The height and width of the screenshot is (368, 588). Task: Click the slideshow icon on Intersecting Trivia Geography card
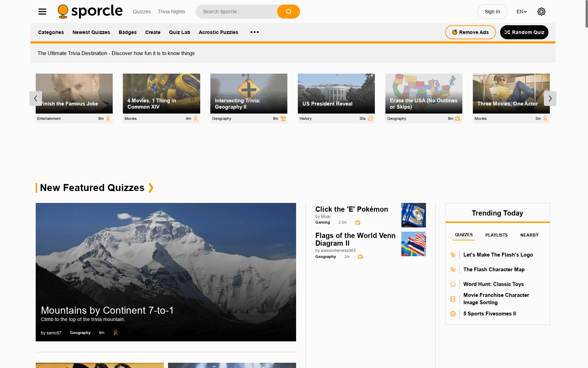coord(283,118)
